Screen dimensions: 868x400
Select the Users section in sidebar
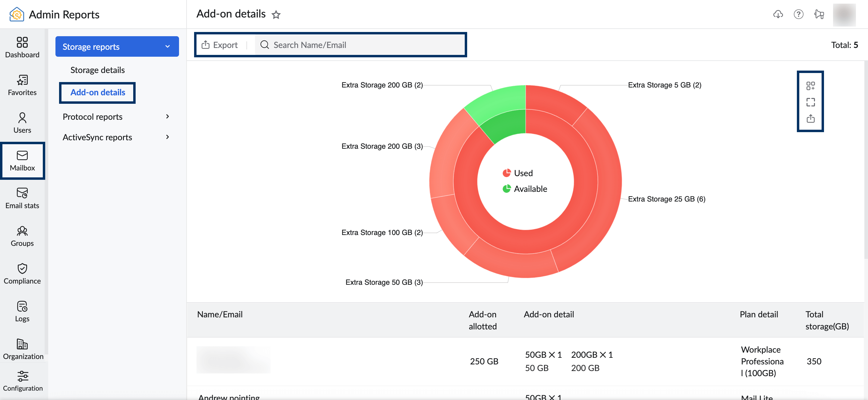[x=22, y=122]
